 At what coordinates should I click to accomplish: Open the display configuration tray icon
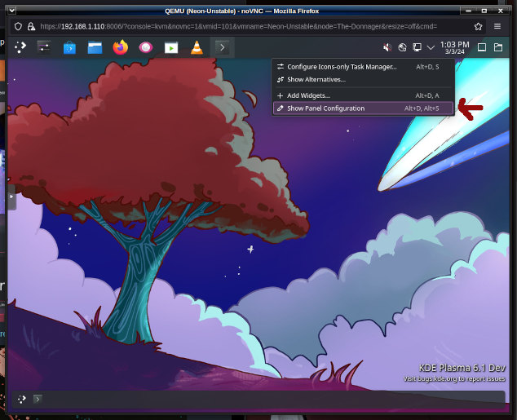tap(417, 47)
